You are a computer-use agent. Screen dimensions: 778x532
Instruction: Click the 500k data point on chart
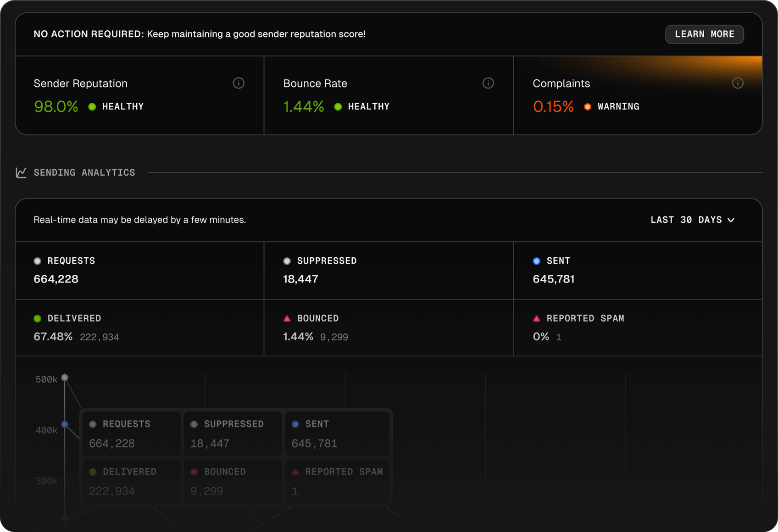(65, 377)
